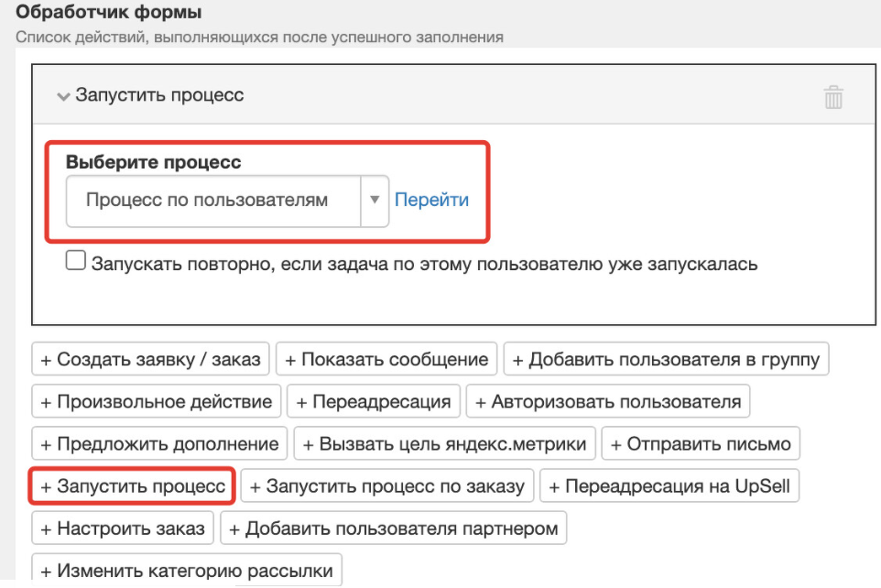Add Запустить процесс по заказу action
881x588 pixels.
click(387, 486)
